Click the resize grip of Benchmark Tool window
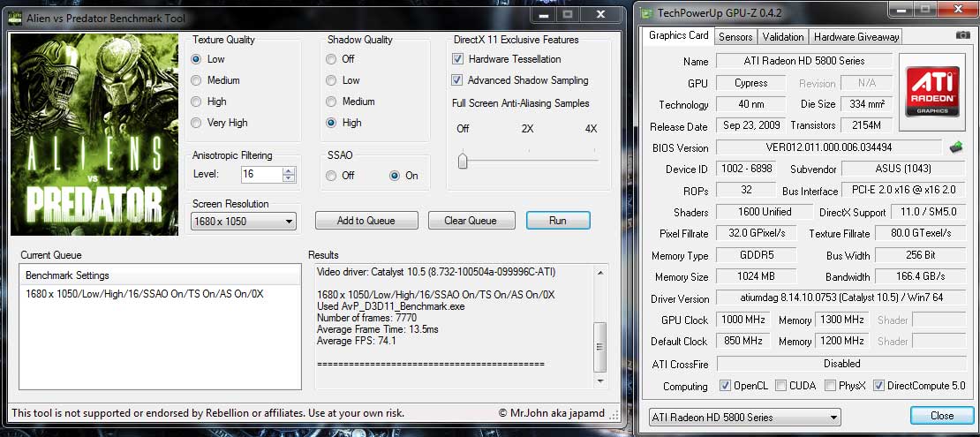 point(614,415)
